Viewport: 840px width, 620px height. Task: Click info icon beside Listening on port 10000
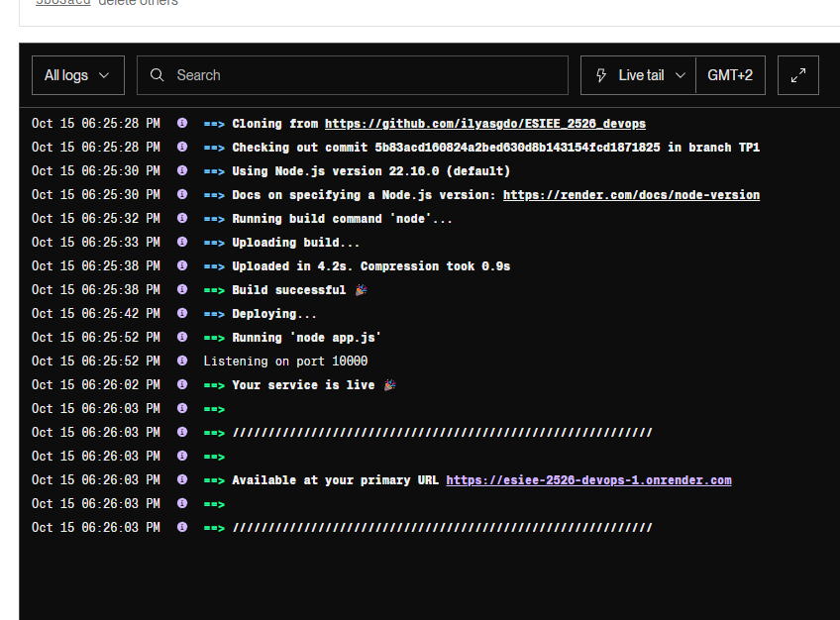point(182,362)
